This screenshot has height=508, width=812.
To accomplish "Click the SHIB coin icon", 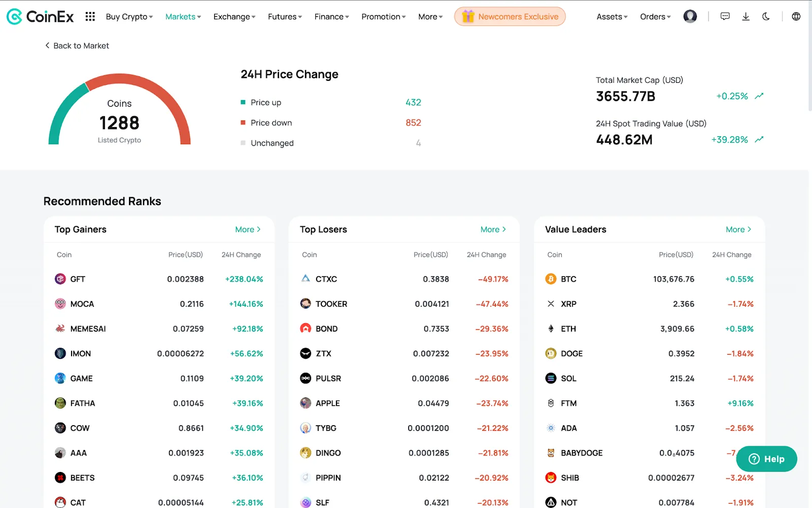I will [551, 478].
